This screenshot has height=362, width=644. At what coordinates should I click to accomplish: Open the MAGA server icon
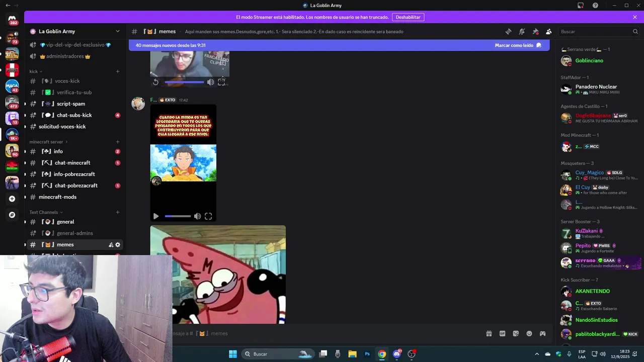(12, 86)
